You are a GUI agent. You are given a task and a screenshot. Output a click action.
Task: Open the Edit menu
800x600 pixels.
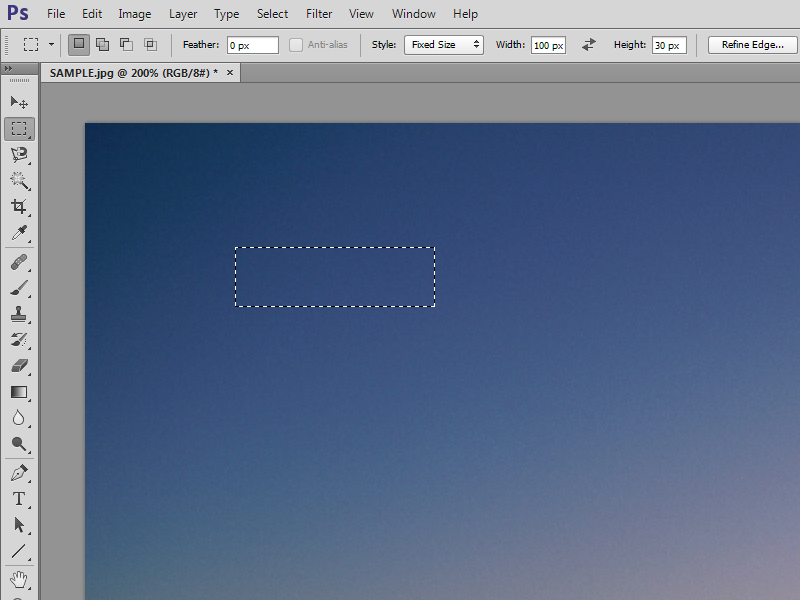(92, 14)
